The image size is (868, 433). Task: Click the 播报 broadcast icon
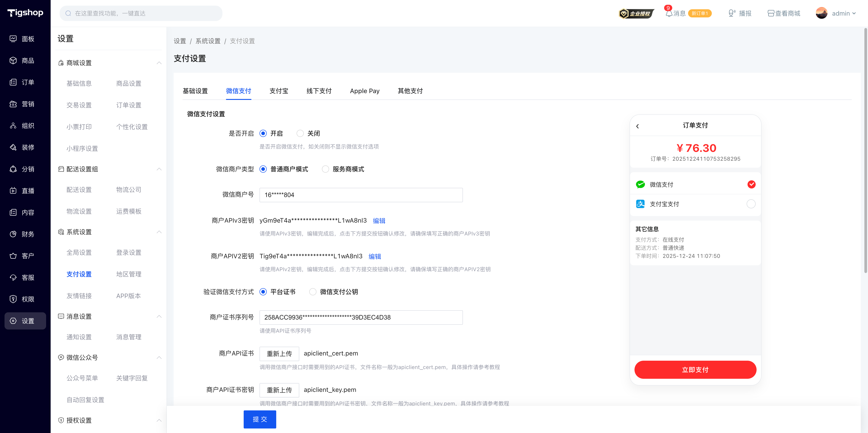pos(731,14)
